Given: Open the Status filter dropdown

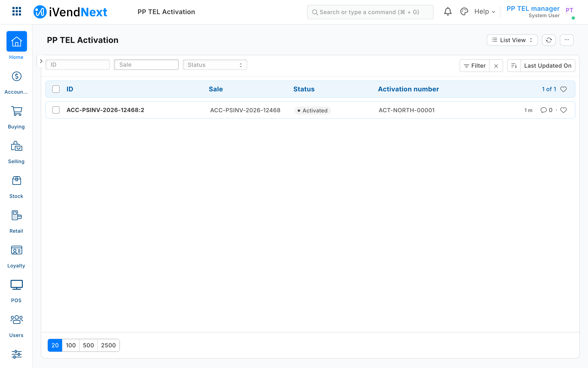Looking at the screenshot, I should coord(215,65).
